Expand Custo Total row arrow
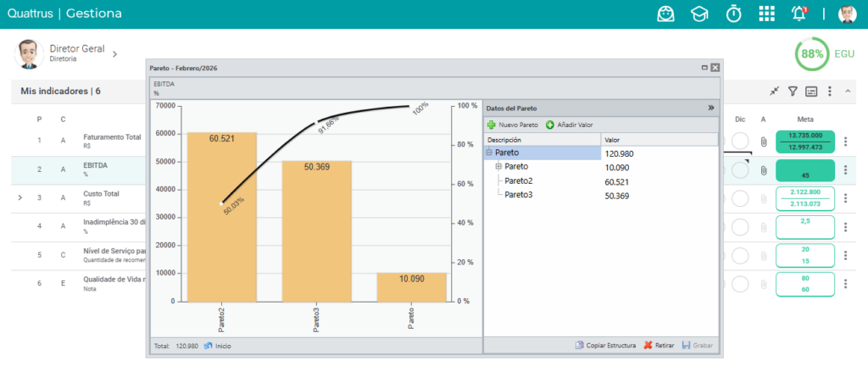 pyautogui.click(x=20, y=197)
